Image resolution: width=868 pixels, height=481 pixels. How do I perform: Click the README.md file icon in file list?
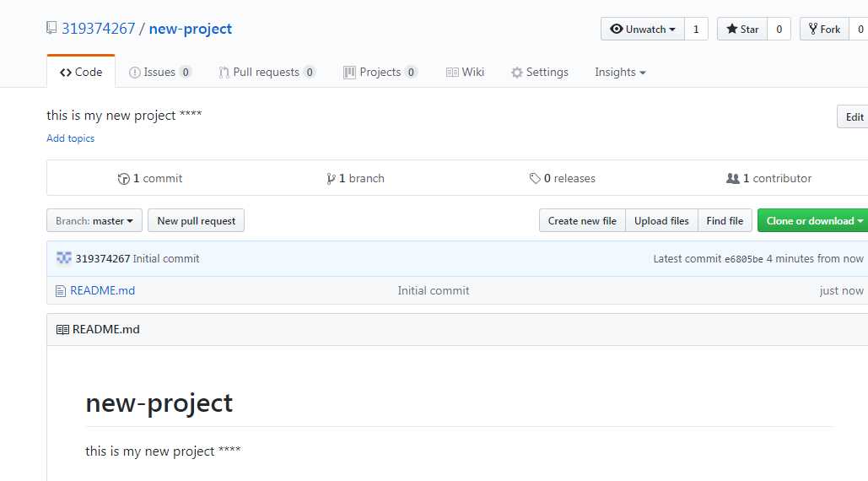(x=61, y=291)
